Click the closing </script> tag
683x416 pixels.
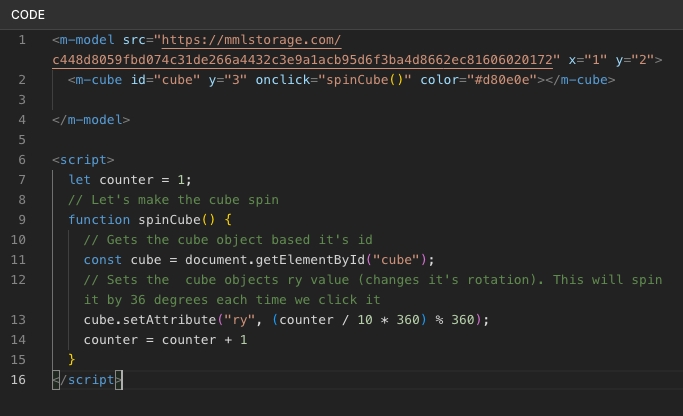[x=87, y=380]
